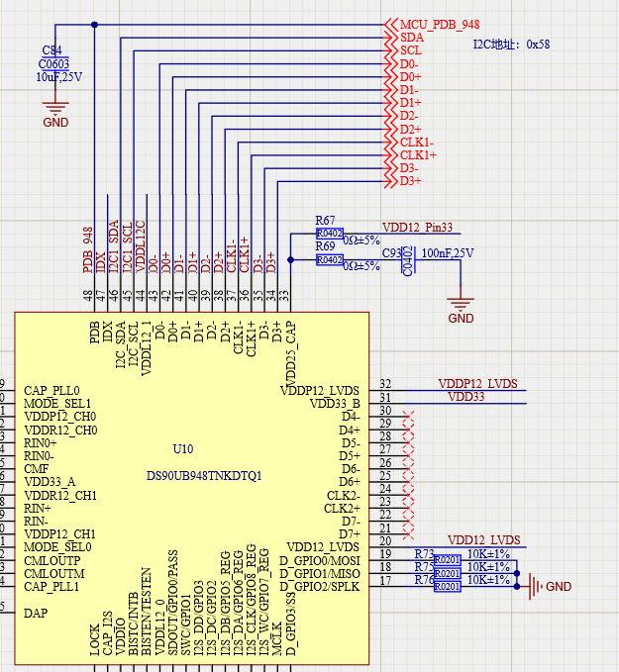Screen dimensions: 619x672
Task: Select the VDD25_CAP pin name
Action: click(x=291, y=353)
